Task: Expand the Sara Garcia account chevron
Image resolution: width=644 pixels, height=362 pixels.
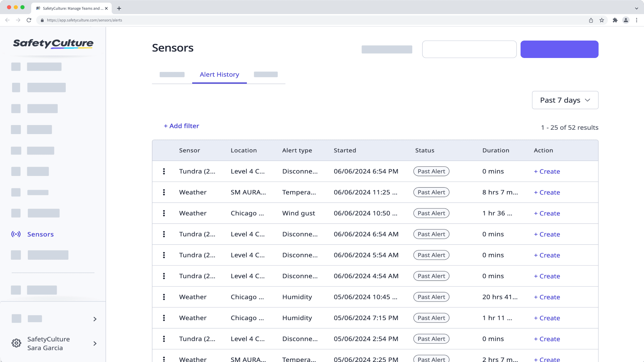Action: (x=95, y=344)
